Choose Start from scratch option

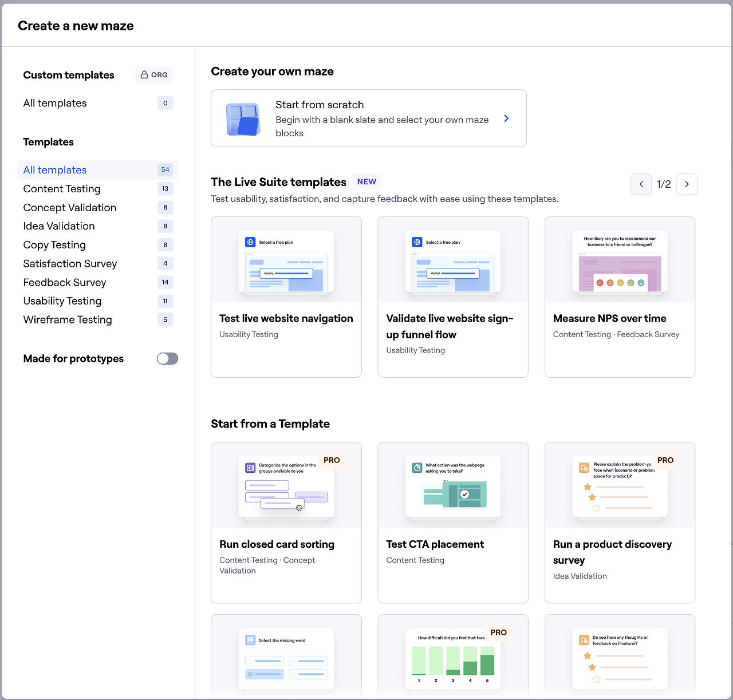369,118
